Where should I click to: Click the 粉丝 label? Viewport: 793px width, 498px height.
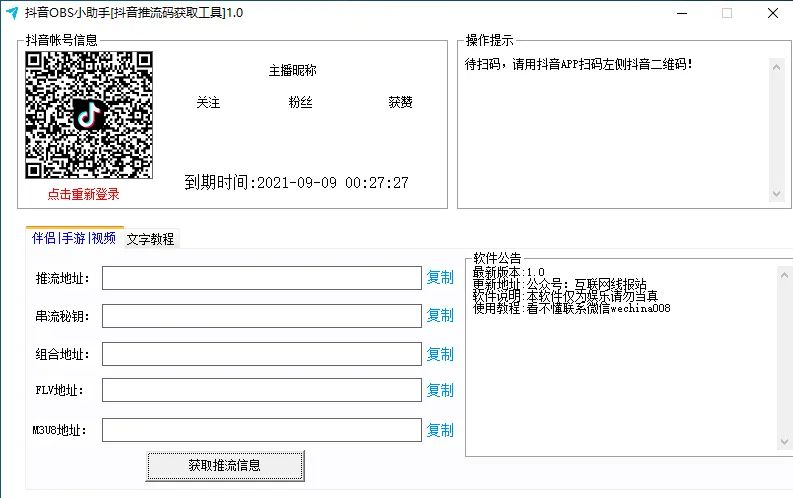300,103
